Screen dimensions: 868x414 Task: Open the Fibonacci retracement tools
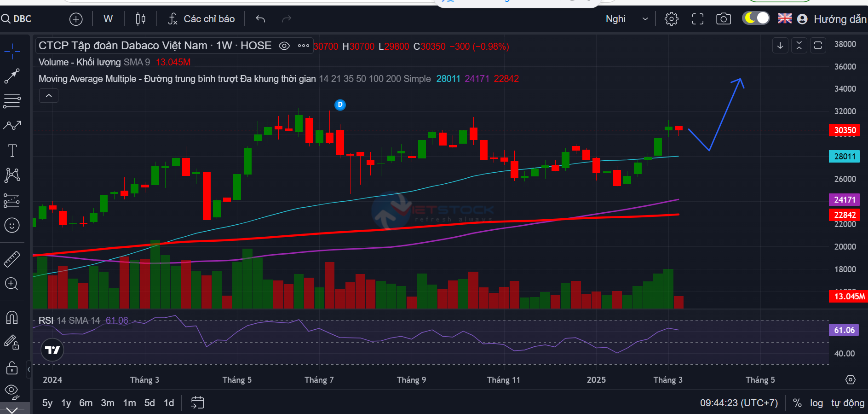(12, 101)
